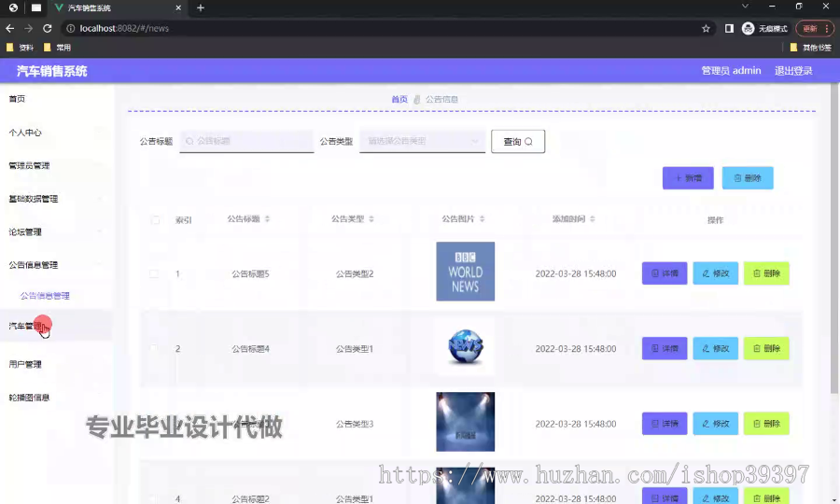
Task: Click the 首页 breadcrumb link
Action: coord(399,99)
